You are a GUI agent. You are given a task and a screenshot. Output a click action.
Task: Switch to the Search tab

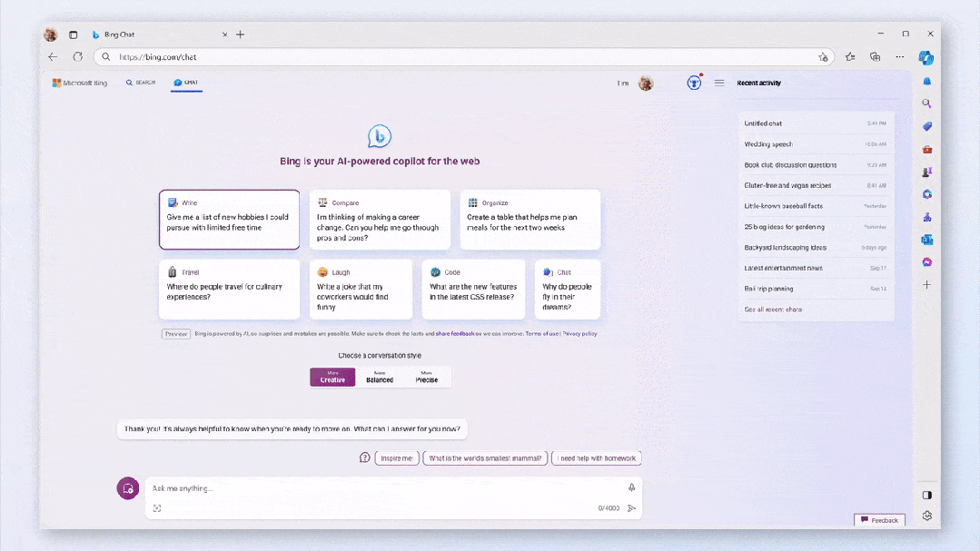click(141, 83)
